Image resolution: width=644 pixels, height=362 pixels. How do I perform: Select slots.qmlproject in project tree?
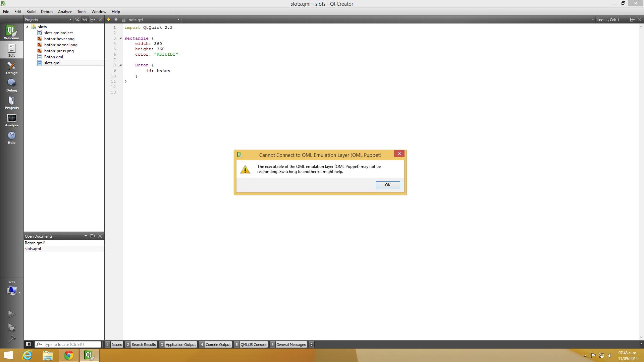coord(58,33)
